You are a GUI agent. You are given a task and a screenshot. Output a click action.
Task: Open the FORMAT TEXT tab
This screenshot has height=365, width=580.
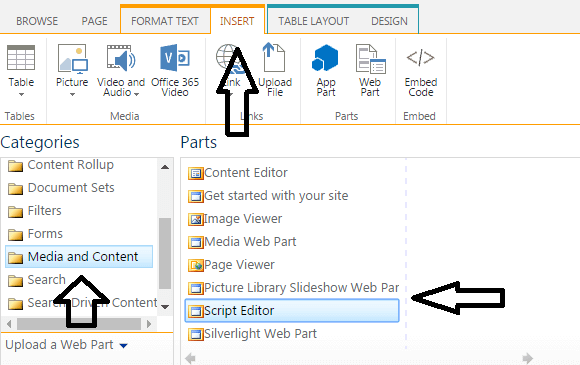tap(165, 21)
